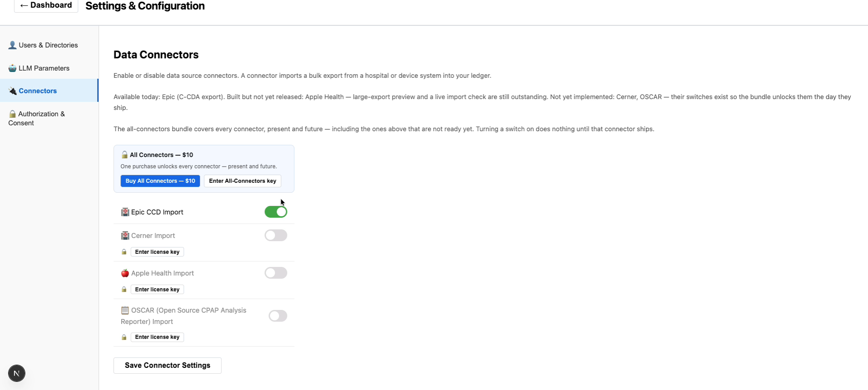
Task: Click the Cerner Import hospital icon
Action: tap(125, 236)
